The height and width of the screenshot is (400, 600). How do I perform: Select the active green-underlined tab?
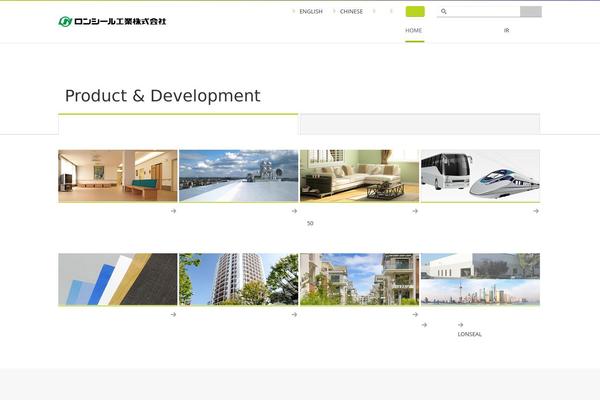pyautogui.click(x=178, y=124)
